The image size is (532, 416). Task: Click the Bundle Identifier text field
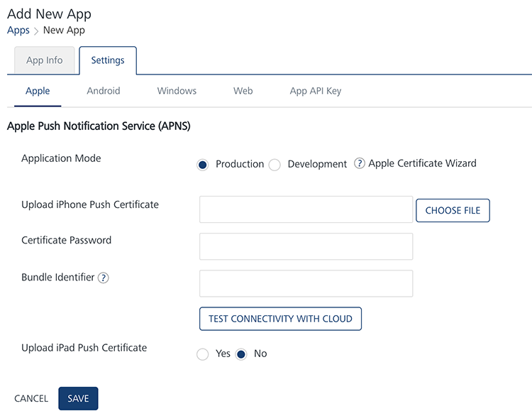pos(306,283)
